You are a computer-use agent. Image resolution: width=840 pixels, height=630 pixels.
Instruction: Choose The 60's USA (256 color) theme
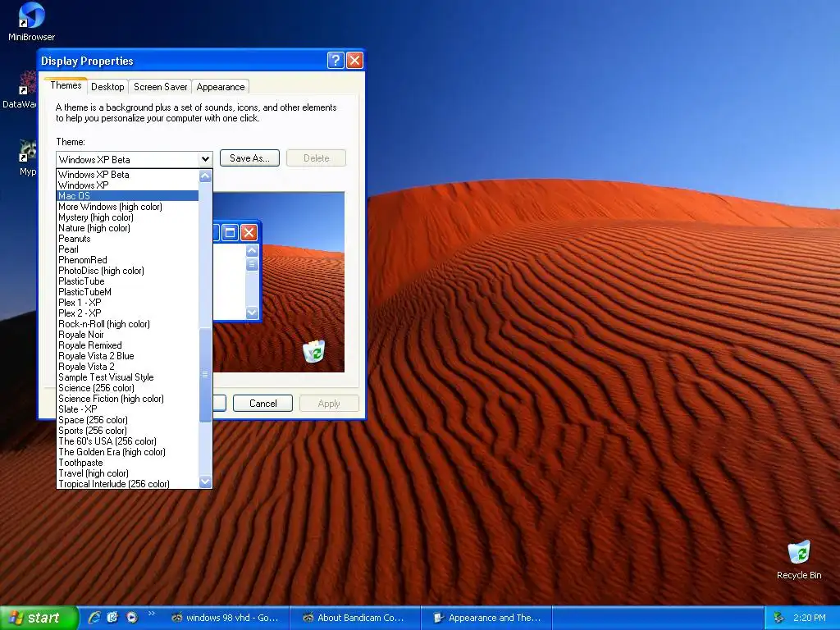127,441
